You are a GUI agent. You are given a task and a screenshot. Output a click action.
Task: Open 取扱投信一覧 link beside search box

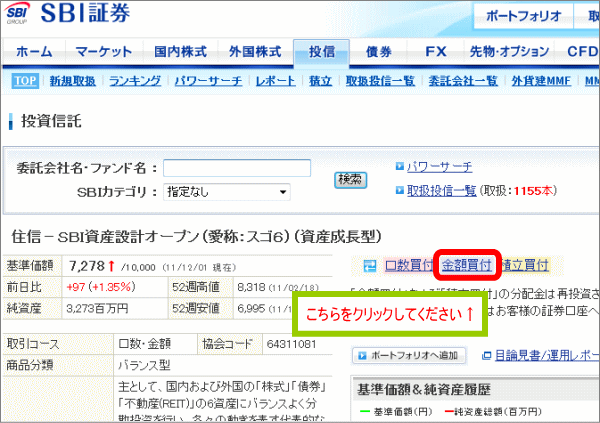pyautogui.click(x=442, y=191)
